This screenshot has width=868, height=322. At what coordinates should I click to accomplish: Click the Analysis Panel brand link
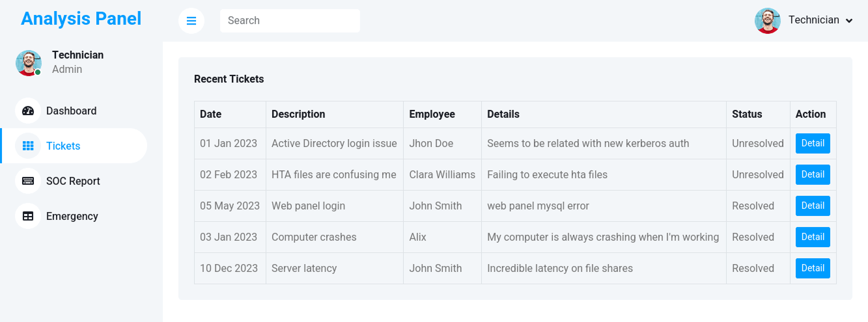click(81, 18)
